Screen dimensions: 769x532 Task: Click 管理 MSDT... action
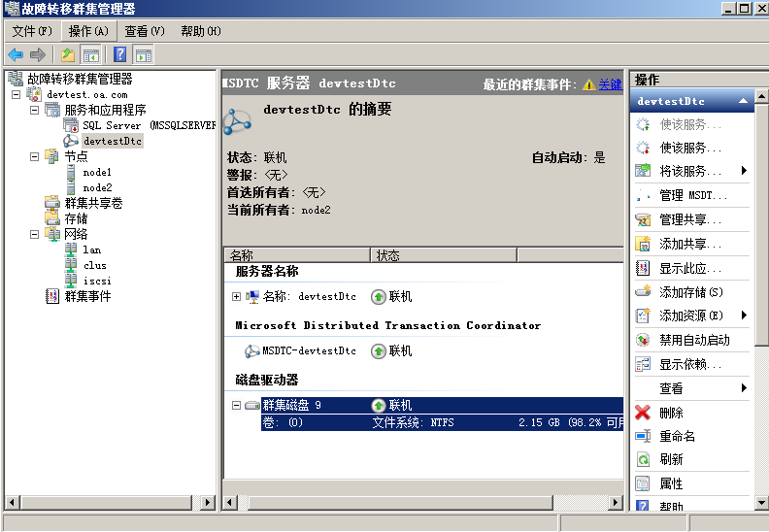pos(692,195)
